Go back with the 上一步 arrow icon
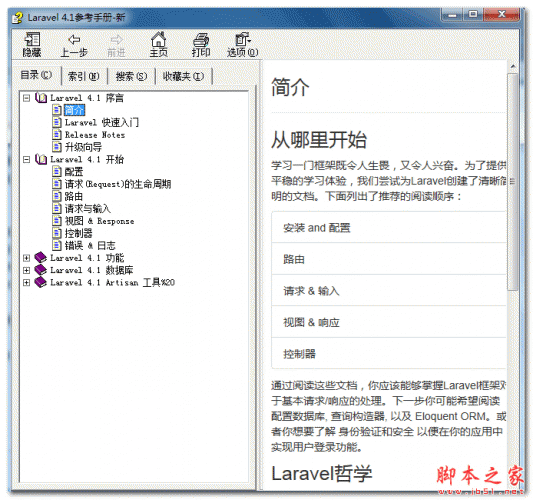The width and height of the screenshot is (533, 500). click(74, 39)
